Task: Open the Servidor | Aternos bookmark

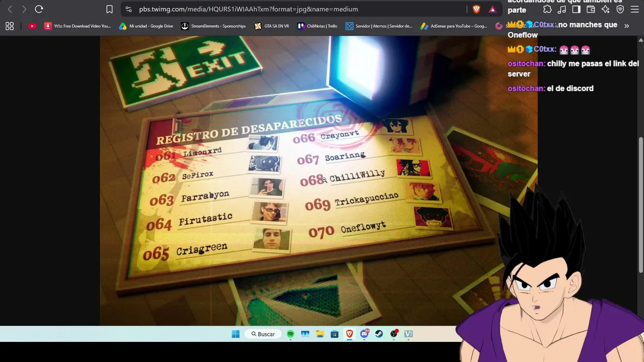Action: [379, 26]
